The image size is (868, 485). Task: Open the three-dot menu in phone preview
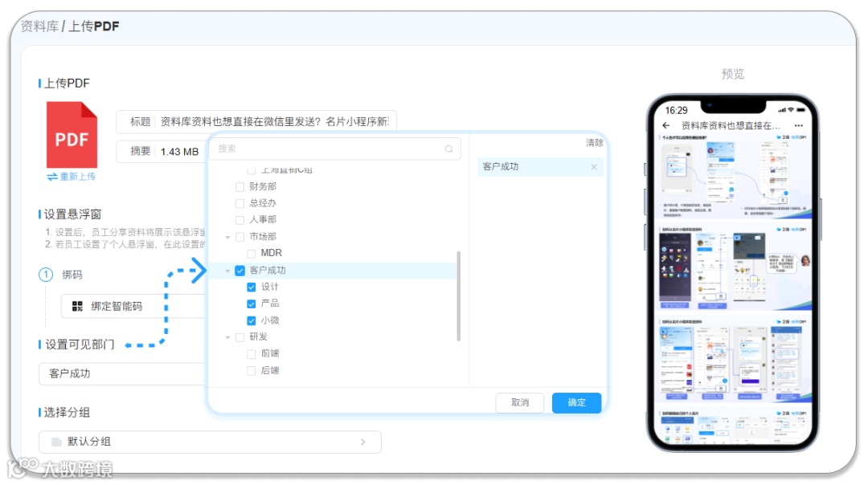pos(798,125)
